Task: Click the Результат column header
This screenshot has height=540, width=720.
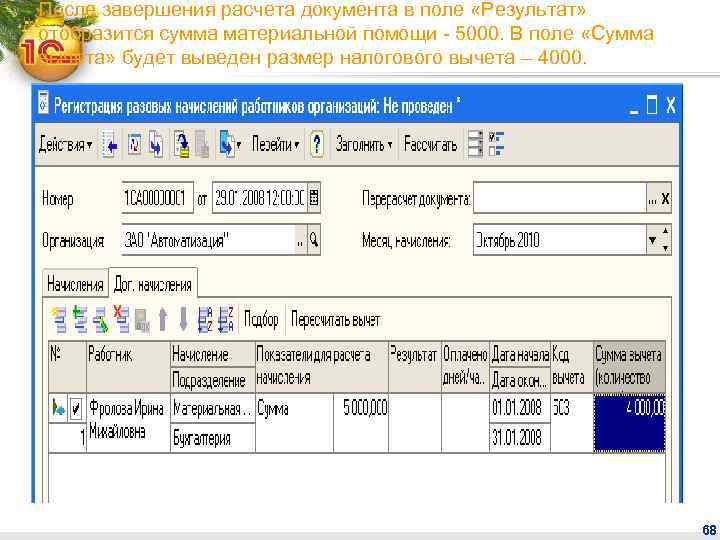Action: click(x=415, y=367)
